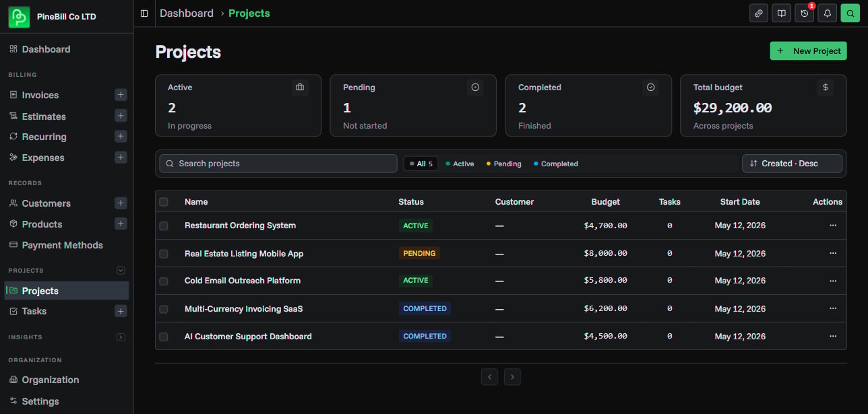Open Invoices in sidebar
This screenshot has height=414, width=868.
click(x=40, y=95)
